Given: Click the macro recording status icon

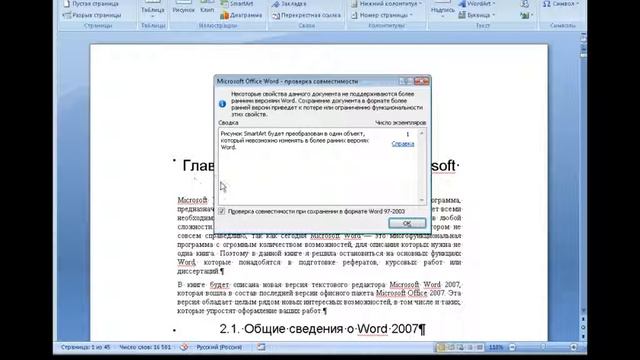Looking at the screenshot, I should [261, 347].
